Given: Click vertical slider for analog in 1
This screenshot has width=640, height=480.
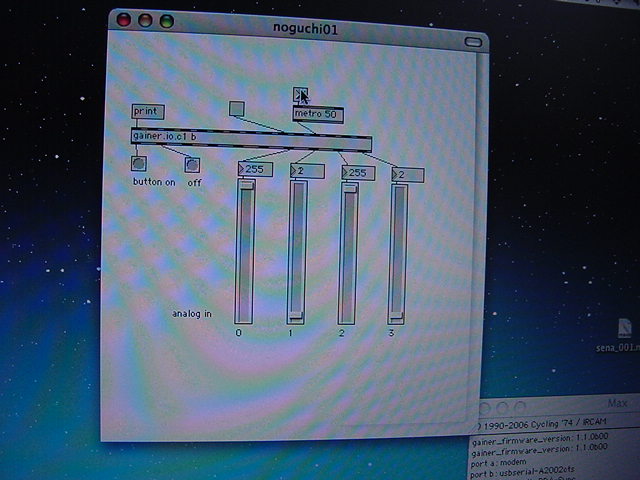Looking at the screenshot, I should pyautogui.click(x=297, y=253).
